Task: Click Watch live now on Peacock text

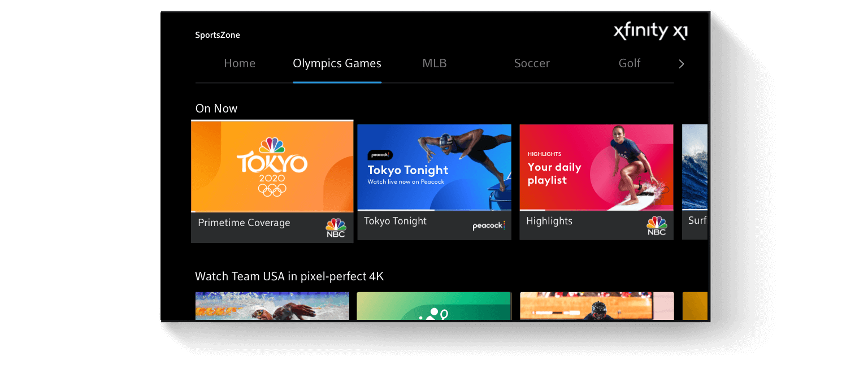Action: (x=406, y=182)
